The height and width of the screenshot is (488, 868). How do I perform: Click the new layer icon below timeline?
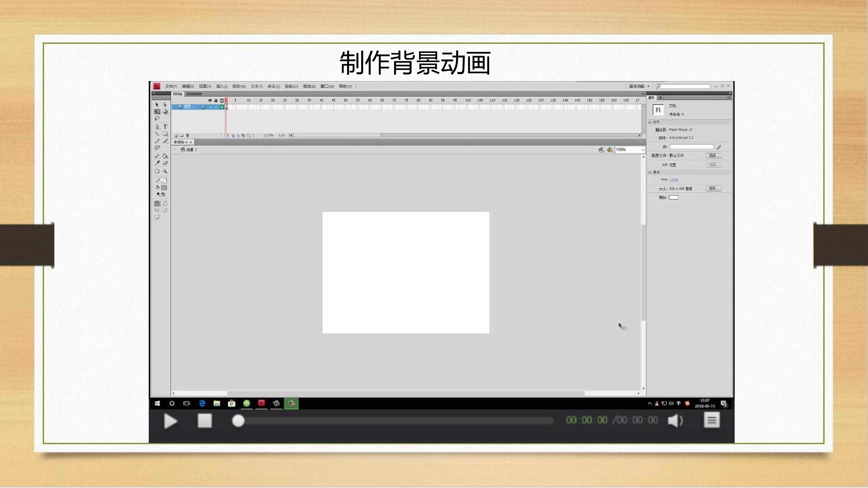click(x=176, y=135)
